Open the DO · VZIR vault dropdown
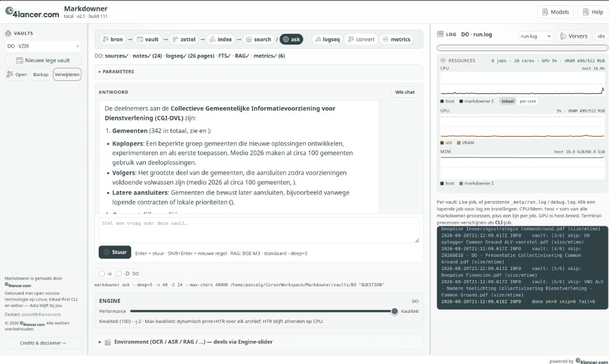Viewport: 609px width, 364px height. coord(43,46)
